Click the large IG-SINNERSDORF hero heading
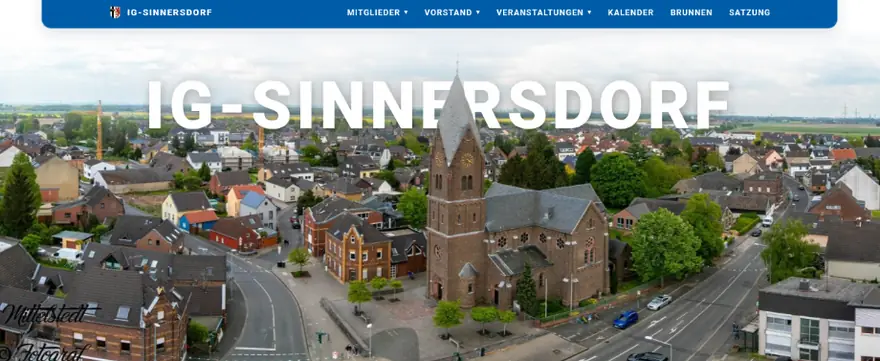This screenshot has width=880, height=361. [438, 105]
